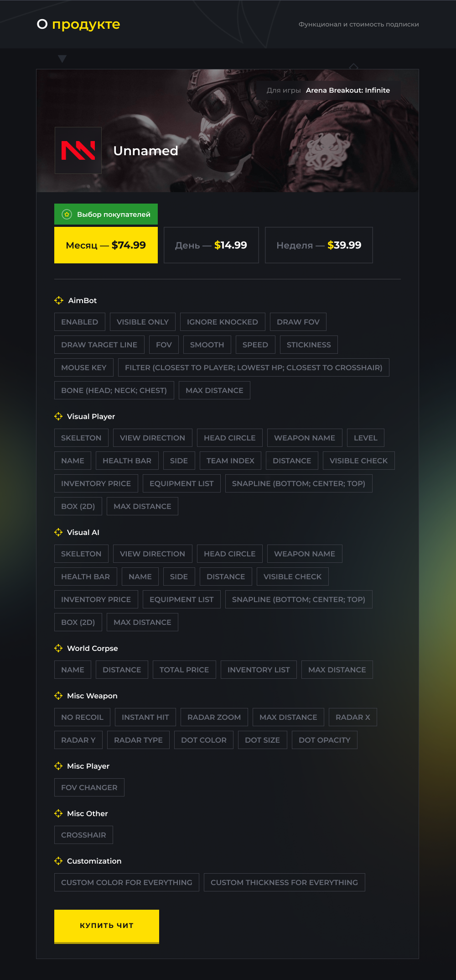
Task: Click the NO RECOIL feature tag
Action: [82, 717]
